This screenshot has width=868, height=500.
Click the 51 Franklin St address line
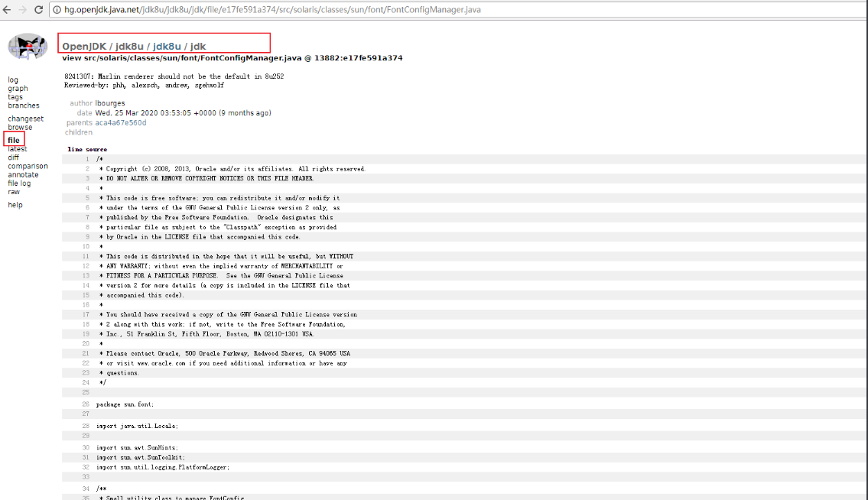point(206,334)
